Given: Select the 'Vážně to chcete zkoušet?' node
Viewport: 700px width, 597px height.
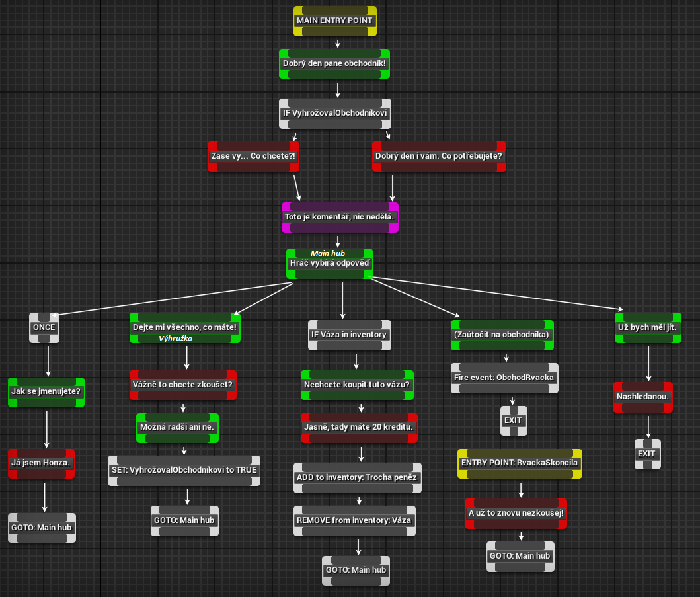Looking at the screenshot, I should click(x=182, y=385).
